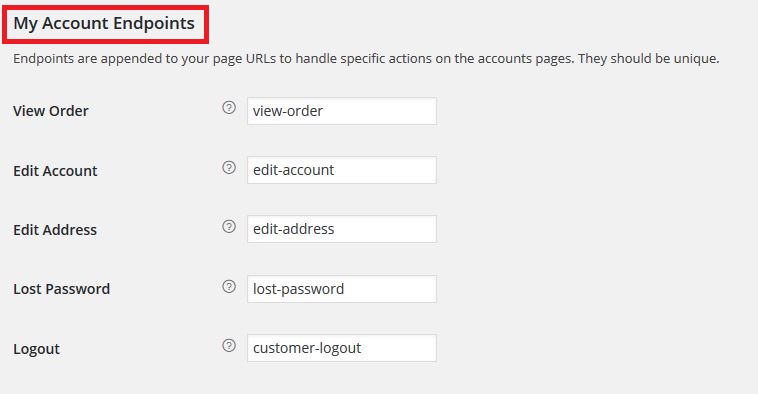Place cursor after customer-logout text

coord(363,348)
